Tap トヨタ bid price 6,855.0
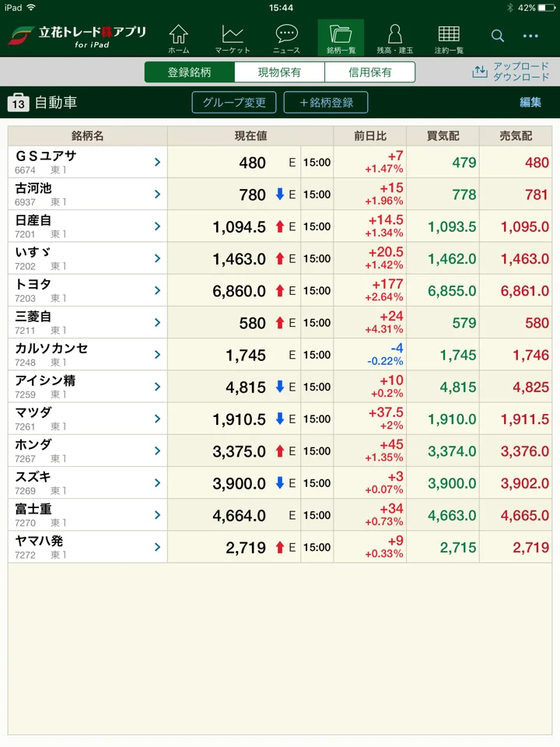Viewport: 560px width, 747px height. click(452, 291)
